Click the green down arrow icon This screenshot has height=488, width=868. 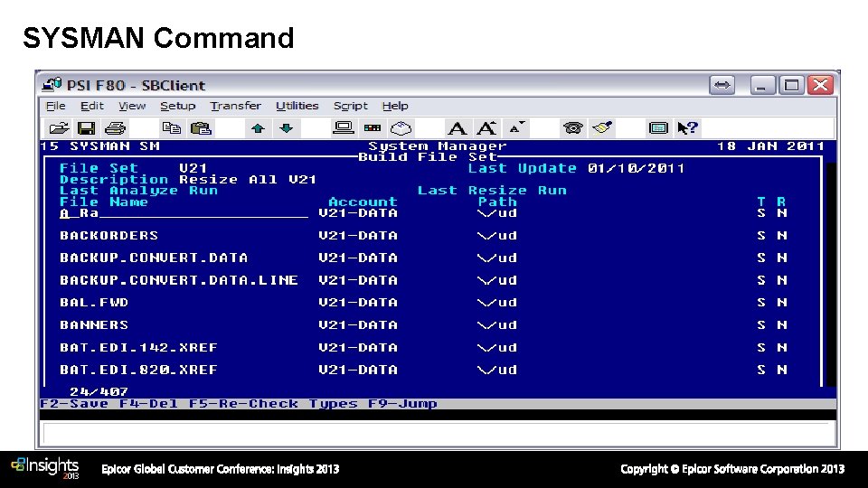pos(287,128)
